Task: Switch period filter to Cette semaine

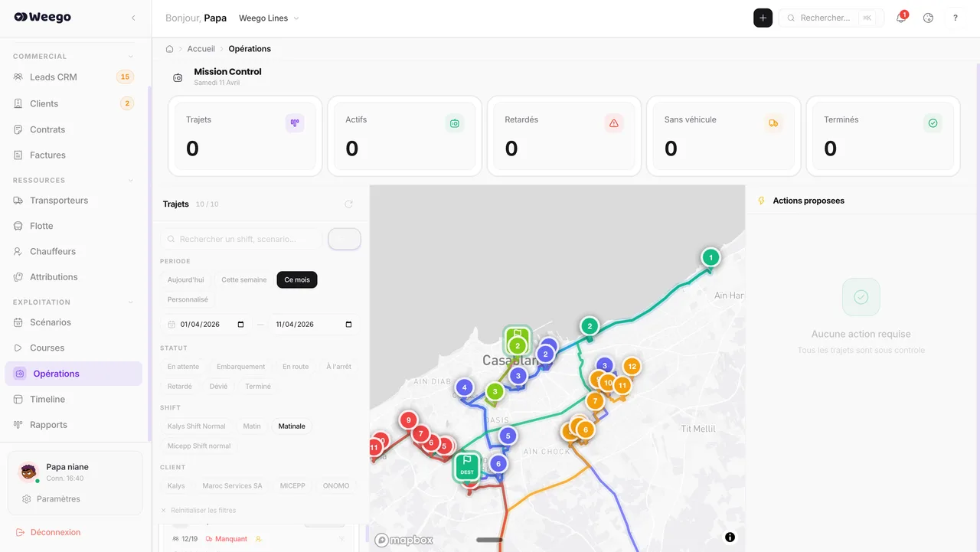Action: click(x=243, y=279)
